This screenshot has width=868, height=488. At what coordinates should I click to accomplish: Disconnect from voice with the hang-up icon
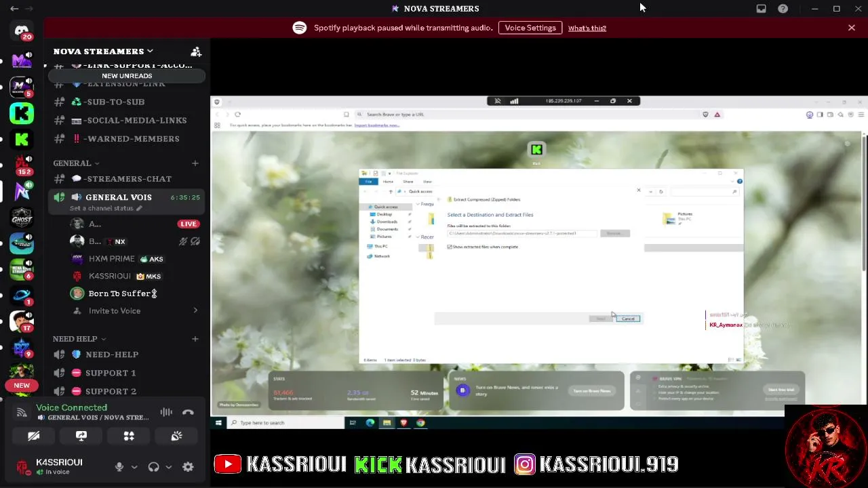[188, 412]
